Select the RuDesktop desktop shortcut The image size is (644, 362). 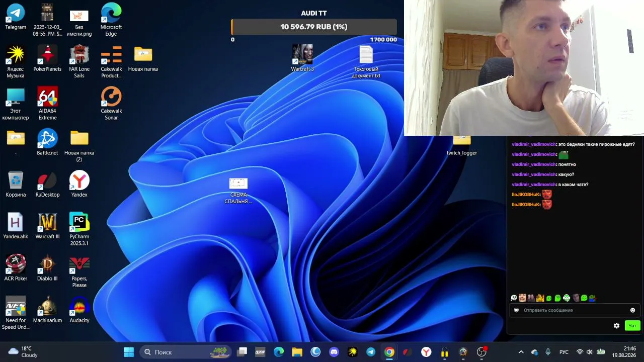(x=47, y=184)
